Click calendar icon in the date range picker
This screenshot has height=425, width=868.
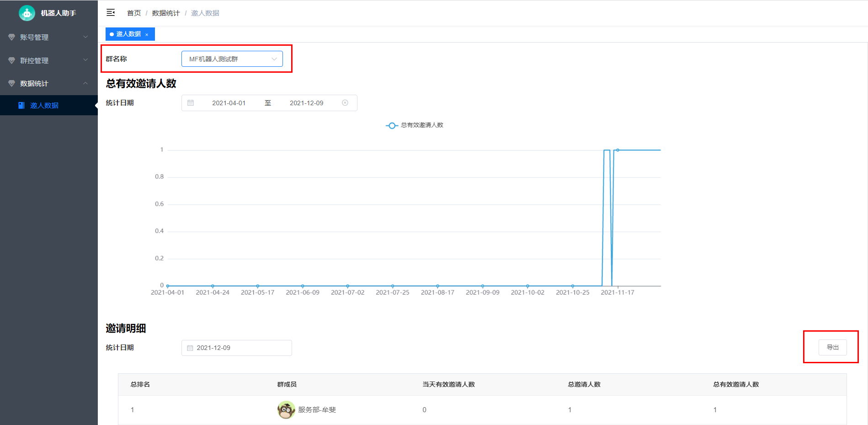coord(191,103)
